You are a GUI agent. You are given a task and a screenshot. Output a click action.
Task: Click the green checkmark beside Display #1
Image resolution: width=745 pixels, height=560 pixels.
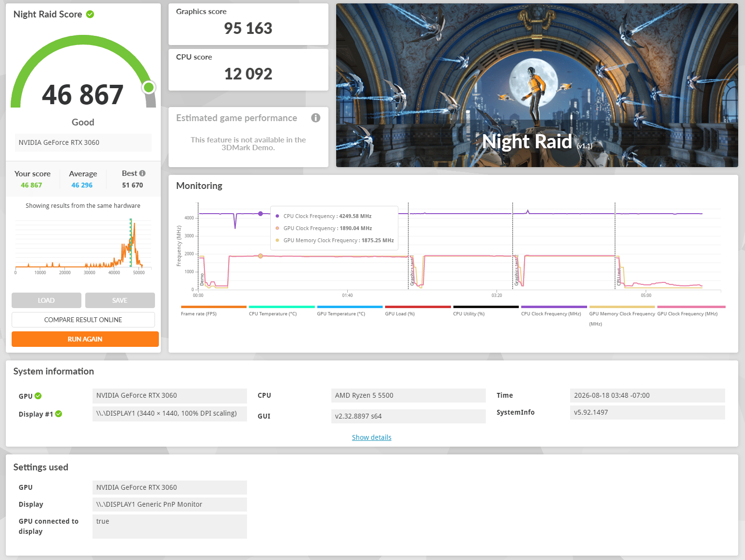[x=59, y=414]
